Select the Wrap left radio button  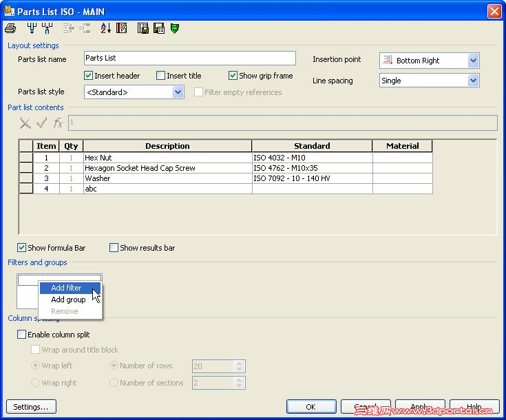[35, 366]
